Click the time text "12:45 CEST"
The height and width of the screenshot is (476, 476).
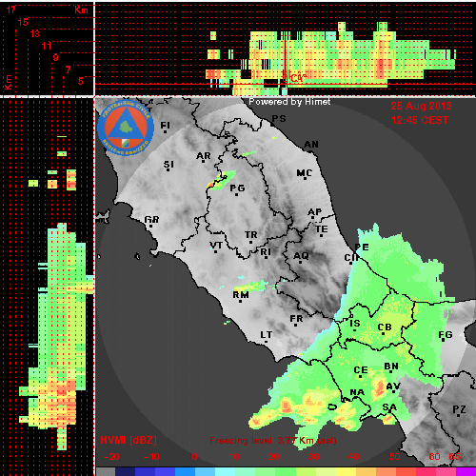420,120
